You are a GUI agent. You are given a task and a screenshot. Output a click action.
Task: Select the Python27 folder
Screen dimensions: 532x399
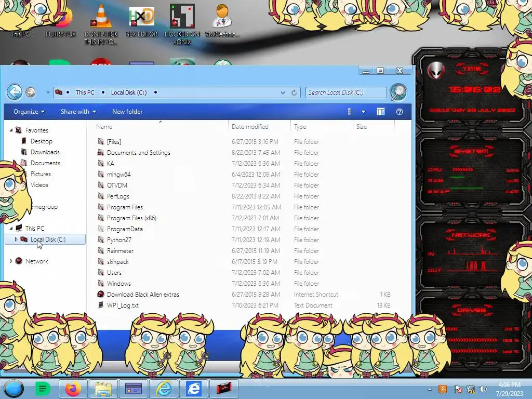[119, 240]
